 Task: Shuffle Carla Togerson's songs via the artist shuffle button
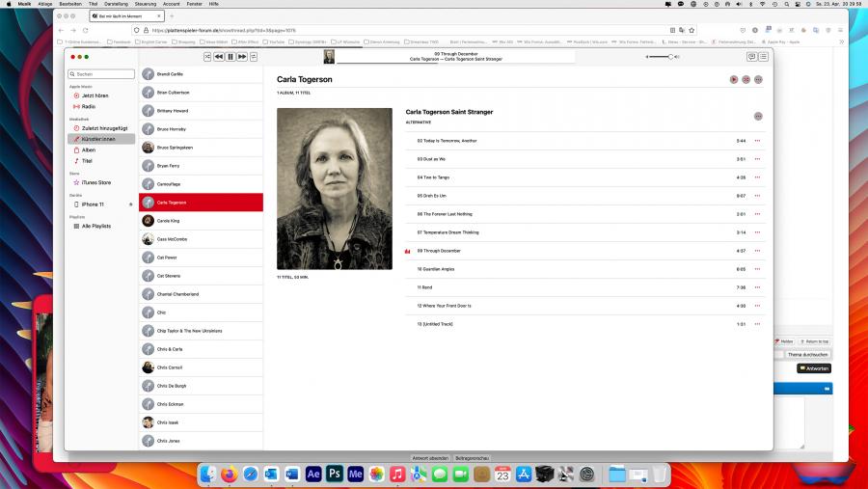pos(746,79)
